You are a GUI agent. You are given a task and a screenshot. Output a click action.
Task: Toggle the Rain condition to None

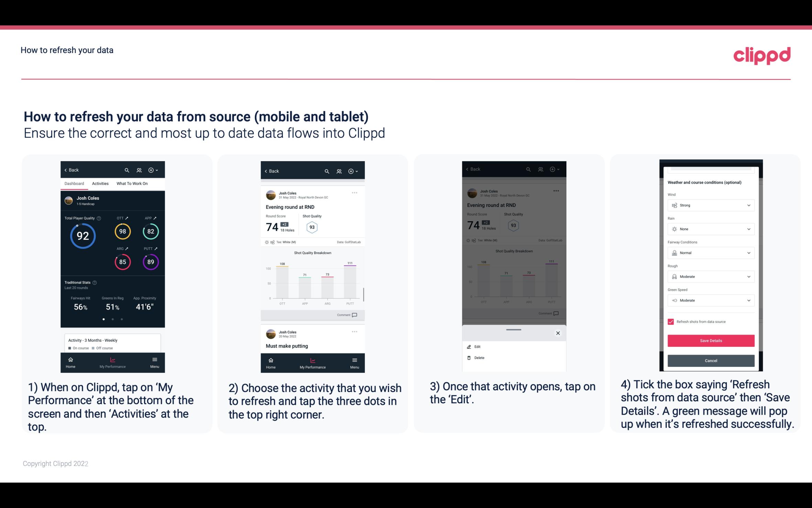(x=710, y=229)
